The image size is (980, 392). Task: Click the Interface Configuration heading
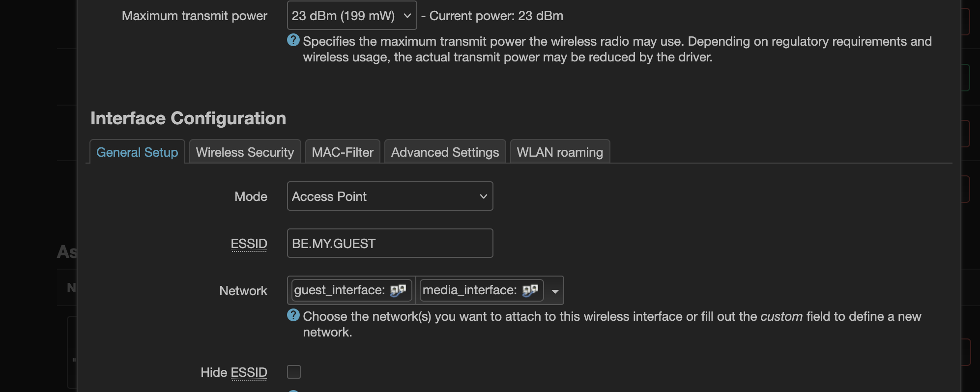click(188, 118)
